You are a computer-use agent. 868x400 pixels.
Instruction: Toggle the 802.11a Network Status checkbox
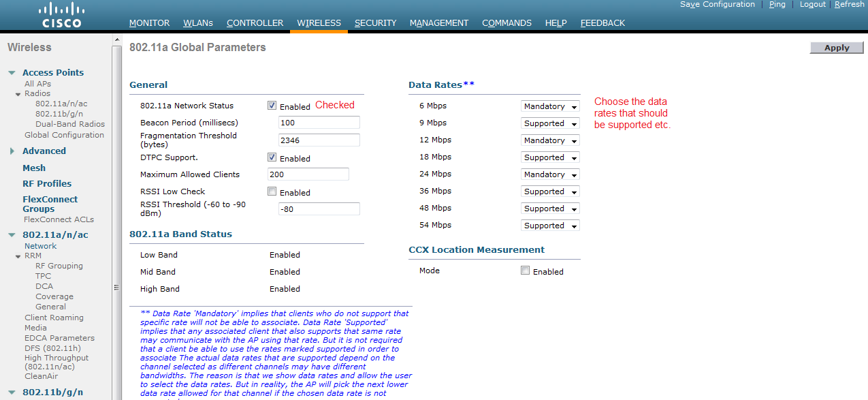click(272, 106)
